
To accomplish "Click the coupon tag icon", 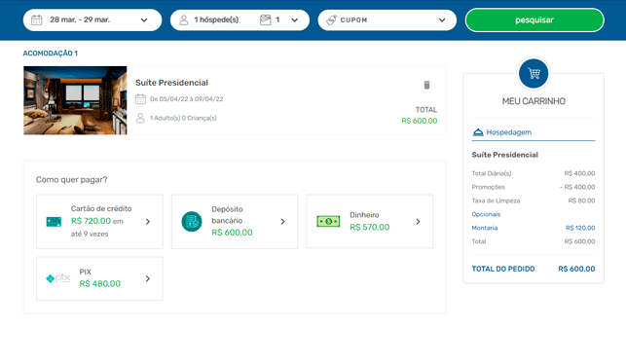I will coord(331,20).
